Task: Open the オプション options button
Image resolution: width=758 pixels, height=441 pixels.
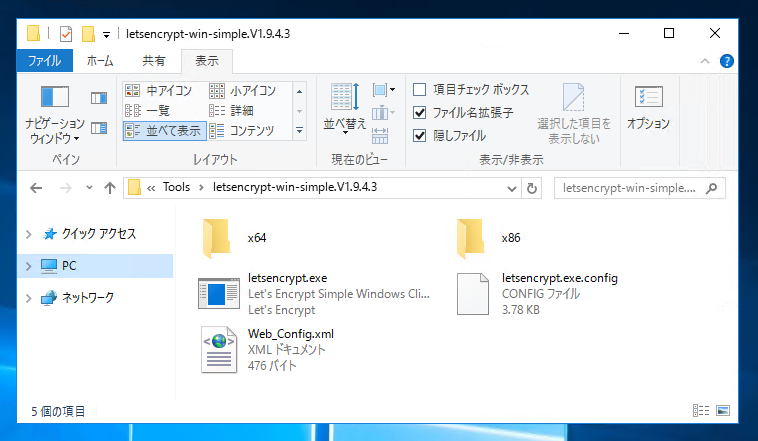Action: coord(648,108)
